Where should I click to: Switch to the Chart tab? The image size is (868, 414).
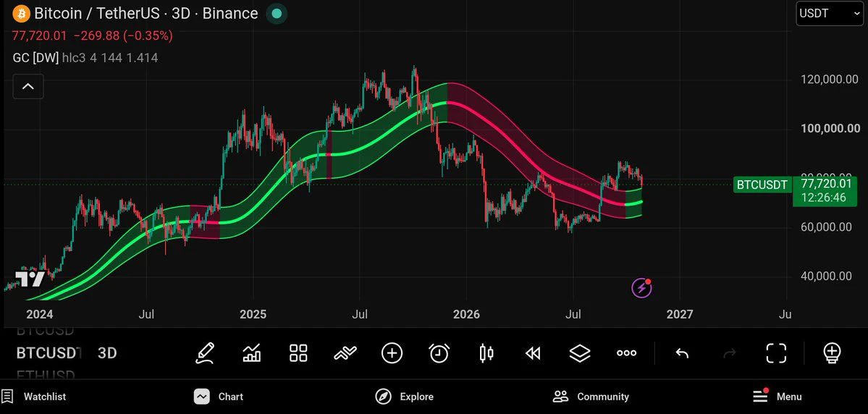click(219, 397)
